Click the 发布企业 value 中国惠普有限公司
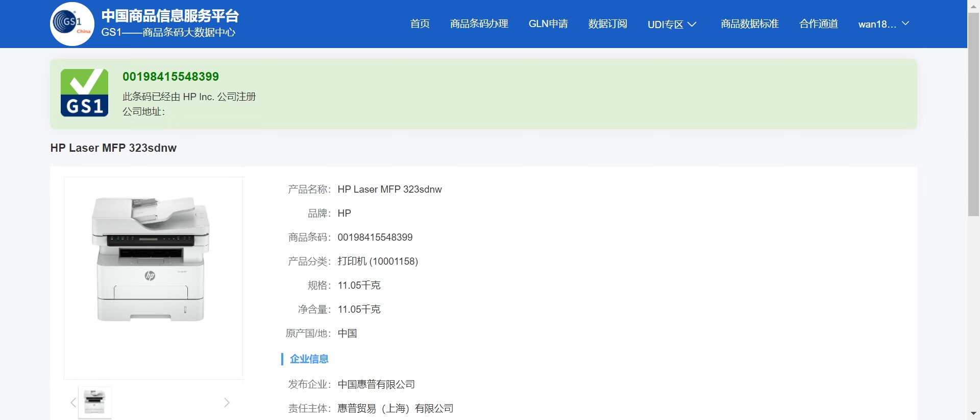 pyautogui.click(x=376, y=385)
